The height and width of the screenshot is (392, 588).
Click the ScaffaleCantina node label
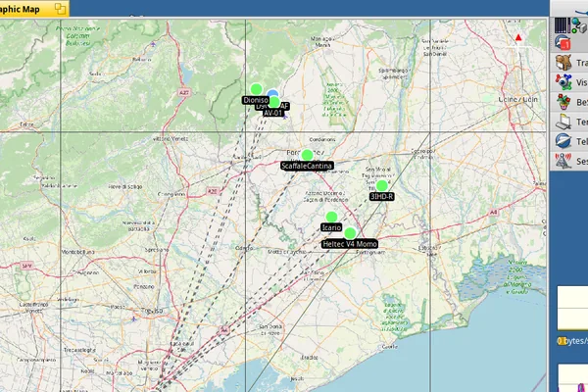tap(307, 166)
